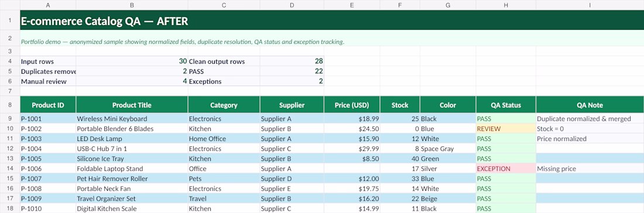Click the Input rows value 30

[x=132, y=61]
